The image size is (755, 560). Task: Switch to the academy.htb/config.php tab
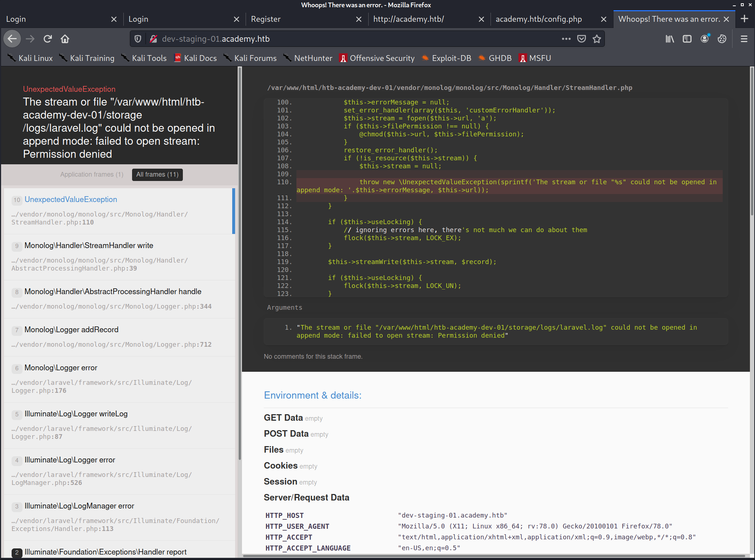[539, 19]
